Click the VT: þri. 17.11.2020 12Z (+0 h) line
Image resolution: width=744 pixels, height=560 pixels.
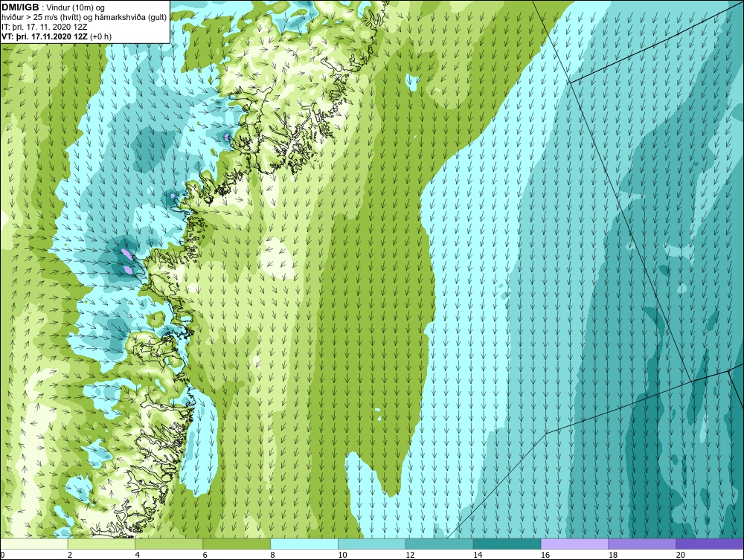pyautogui.click(x=57, y=36)
